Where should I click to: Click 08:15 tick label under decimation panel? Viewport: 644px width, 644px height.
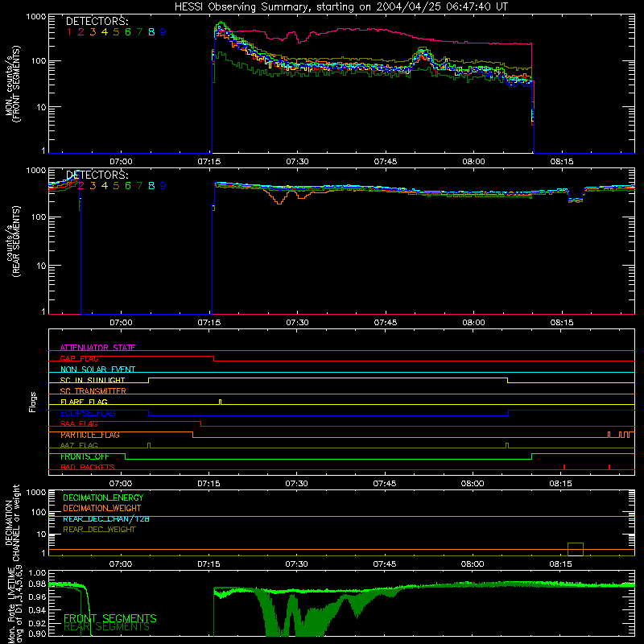[x=560, y=564]
